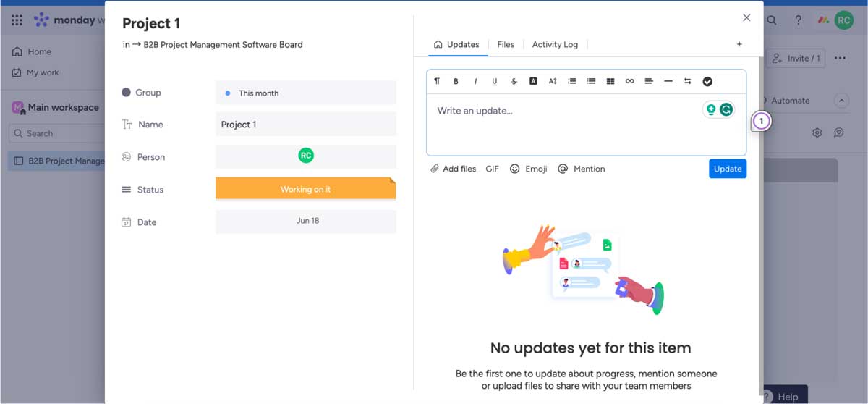Close the Project 1 item panel
Viewport: 868px width, 404px height.
click(x=746, y=17)
